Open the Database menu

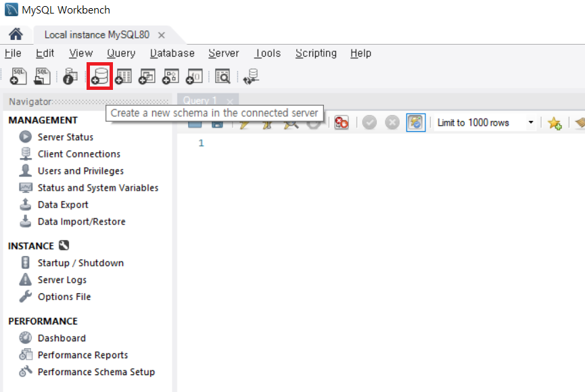tap(172, 53)
